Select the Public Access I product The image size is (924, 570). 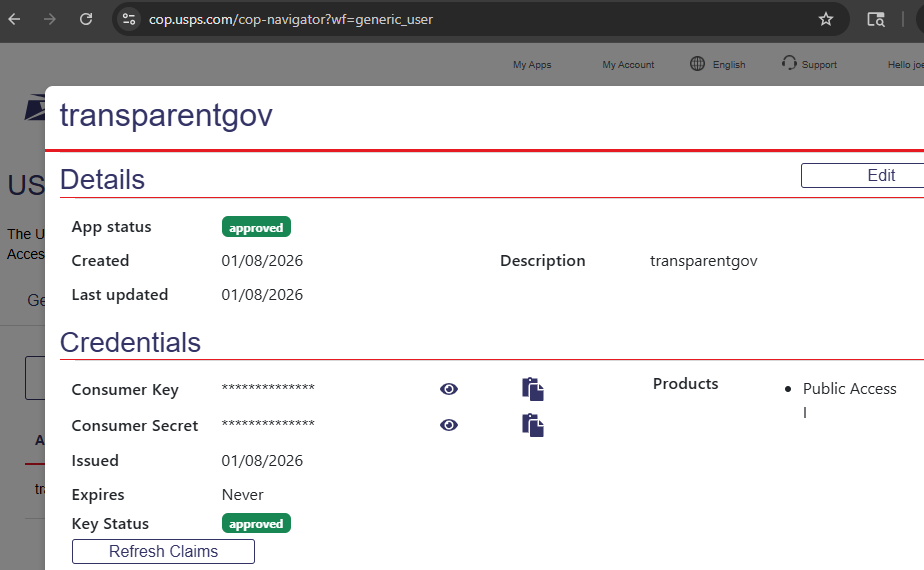click(849, 389)
